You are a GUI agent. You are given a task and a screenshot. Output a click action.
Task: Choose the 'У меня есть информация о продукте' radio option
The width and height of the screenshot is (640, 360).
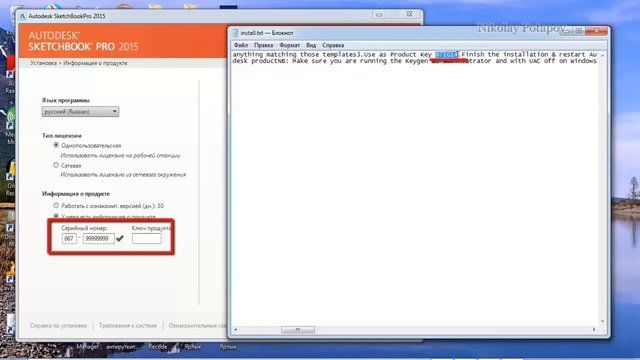coord(56,216)
